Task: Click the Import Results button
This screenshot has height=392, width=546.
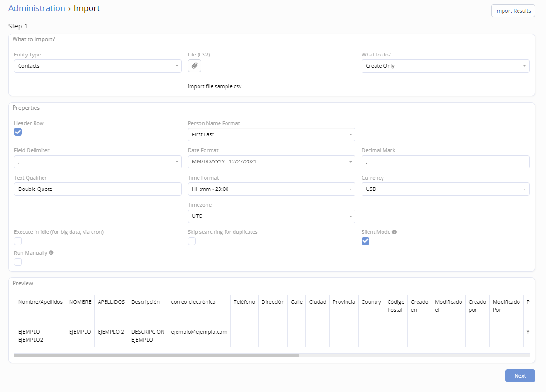Action: 513,11
